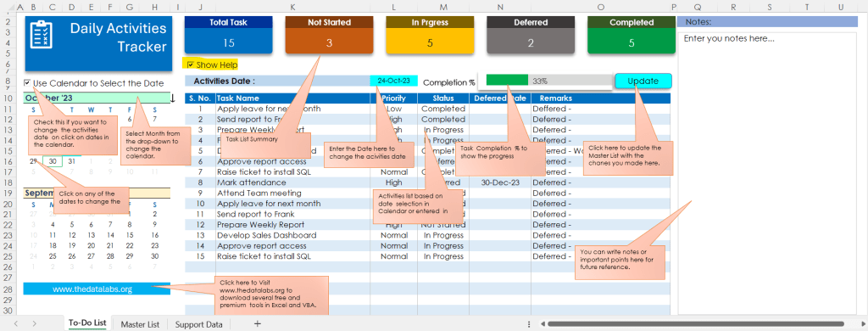Click the next sheet navigation arrow
Screen dimensions: 868x331
tap(34, 324)
